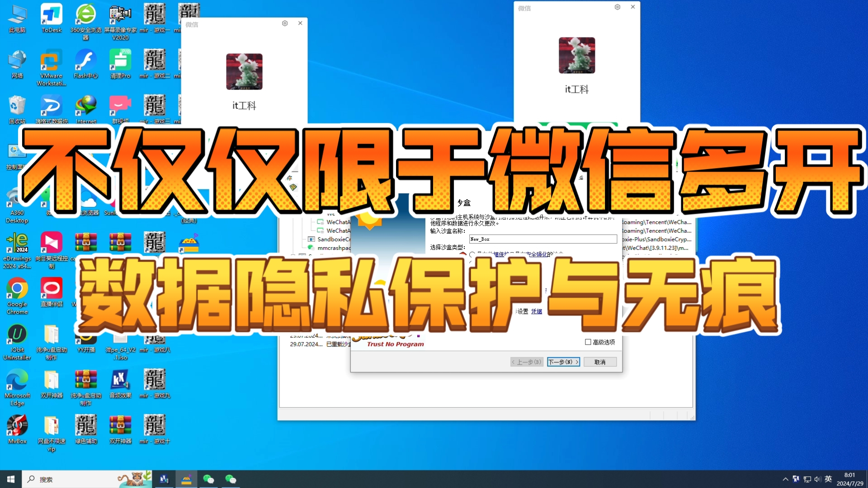Click the WeChat icon in the taskbar
The width and height of the screenshot is (868, 488).
(x=209, y=479)
